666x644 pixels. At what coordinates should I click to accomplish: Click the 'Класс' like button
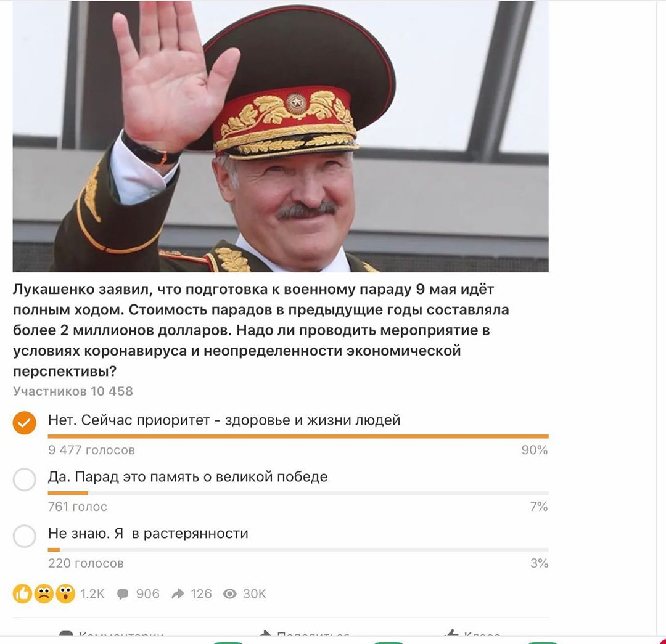point(472,635)
